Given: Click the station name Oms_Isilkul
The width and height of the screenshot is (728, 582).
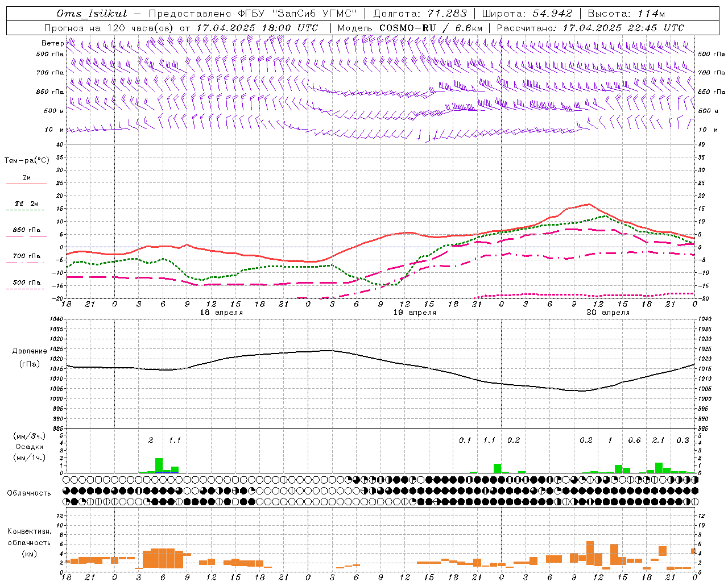Looking at the screenshot, I should point(92,14).
